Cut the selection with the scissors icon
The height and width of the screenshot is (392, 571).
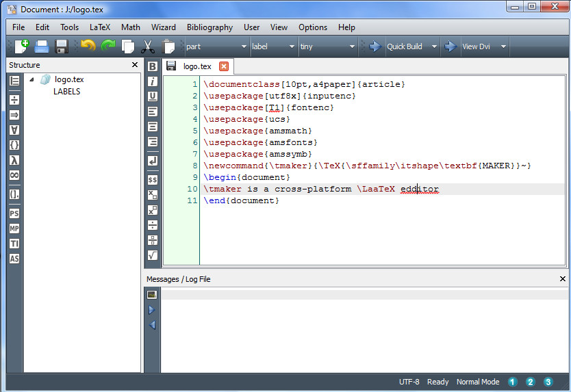pos(147,47)
